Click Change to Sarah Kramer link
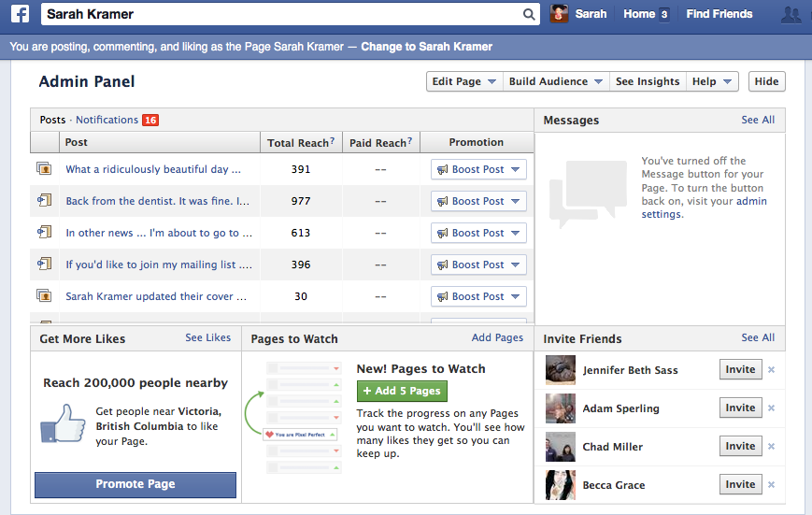The image size is (812, 515). (427, 47)
